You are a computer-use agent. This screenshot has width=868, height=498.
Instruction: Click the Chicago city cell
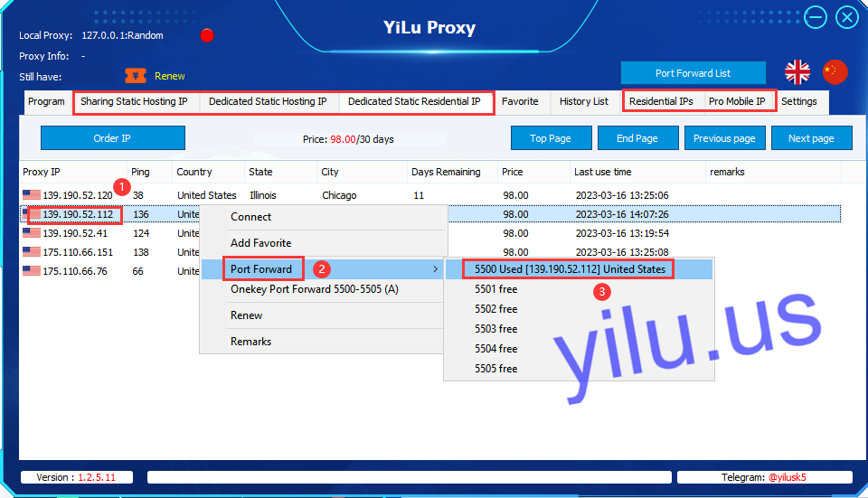[339, 195]
